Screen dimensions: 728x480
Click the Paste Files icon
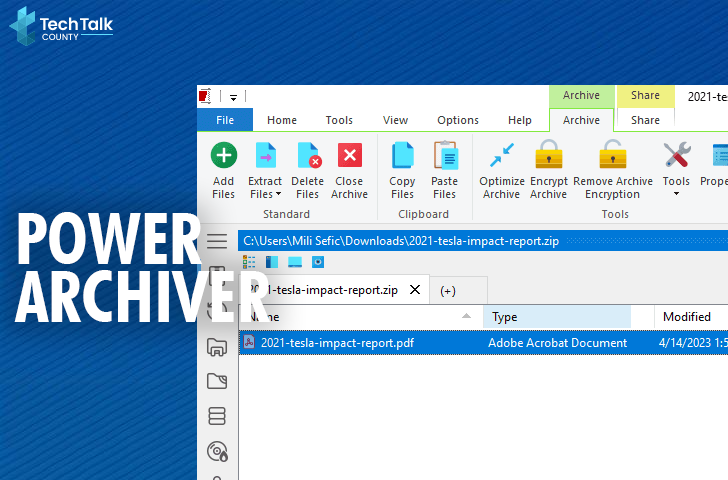(444, 156)
